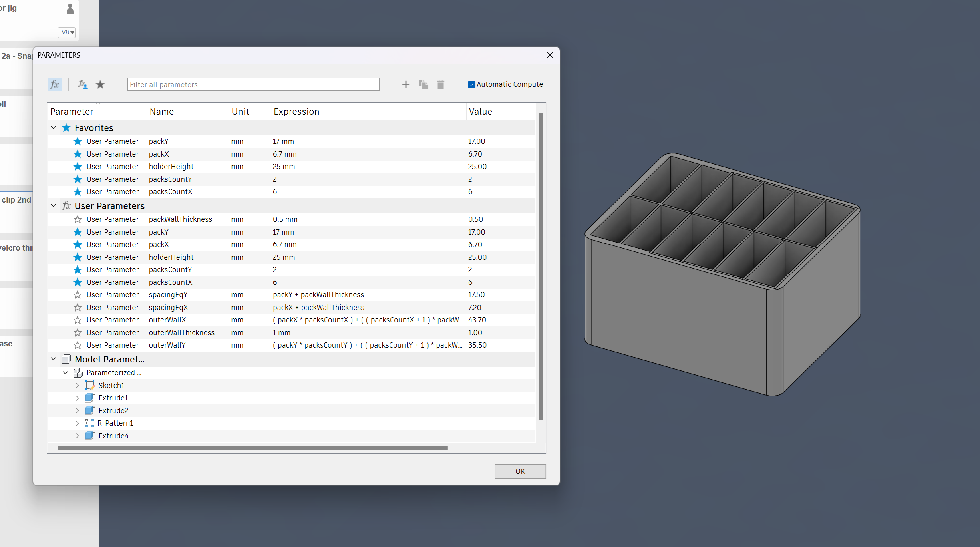Collapse the Parameterized component node
Screen dimensions: 980x547
click(66, 372)
